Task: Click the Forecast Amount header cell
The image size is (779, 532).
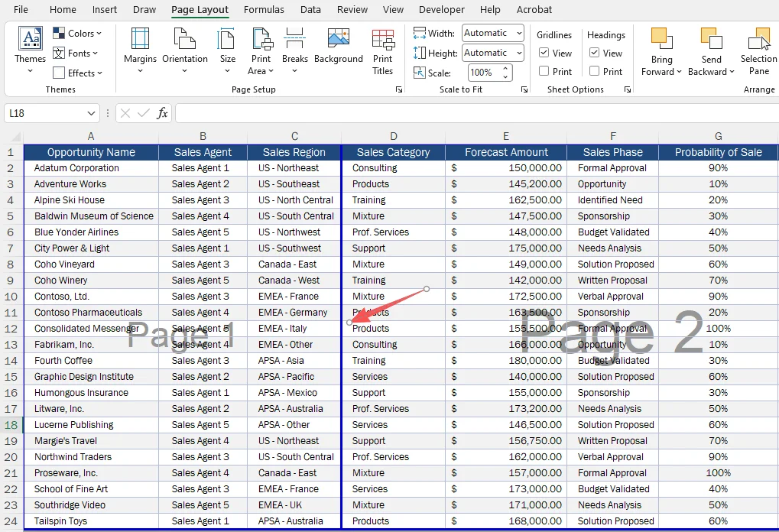Action: [506, 153]
